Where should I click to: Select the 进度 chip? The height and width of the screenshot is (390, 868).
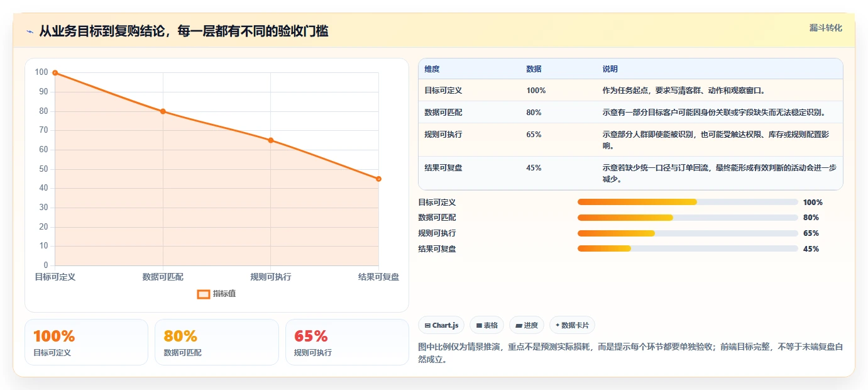tap(527, 325)
